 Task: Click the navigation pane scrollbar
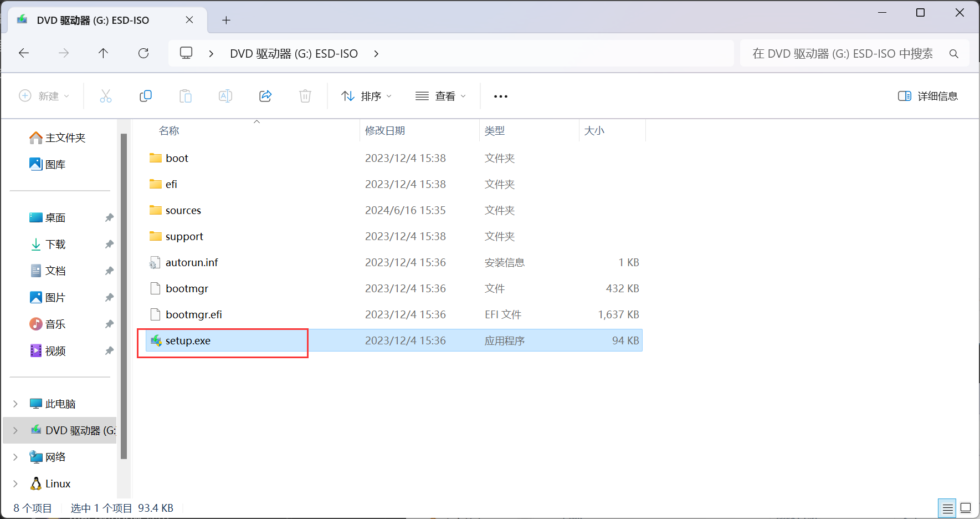pos(124,296)
